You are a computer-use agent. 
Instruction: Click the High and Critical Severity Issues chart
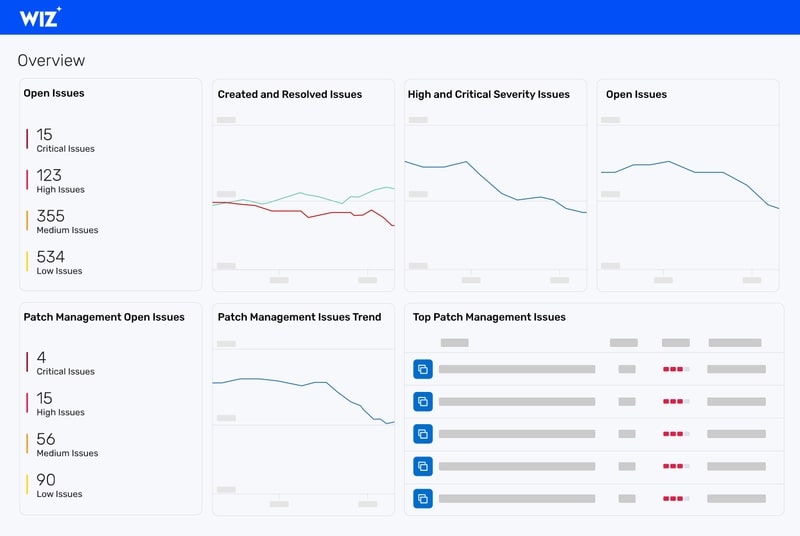click(495, 196)
